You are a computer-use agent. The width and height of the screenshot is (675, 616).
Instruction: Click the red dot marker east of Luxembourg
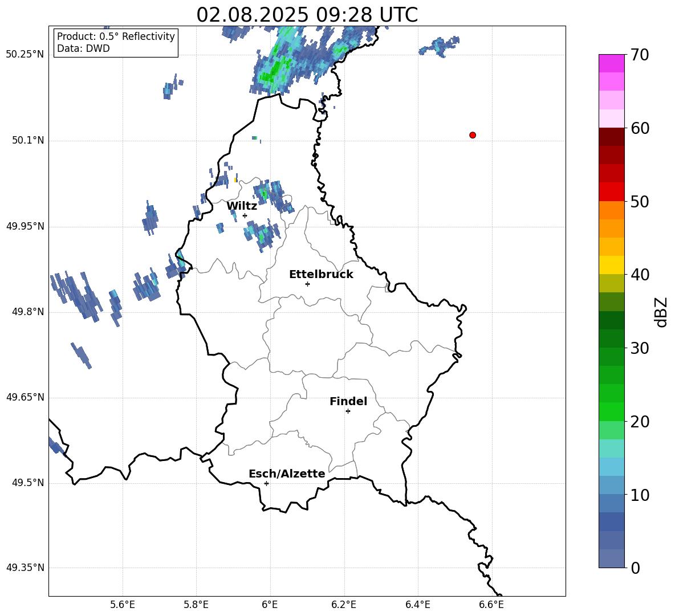[473, 135]
